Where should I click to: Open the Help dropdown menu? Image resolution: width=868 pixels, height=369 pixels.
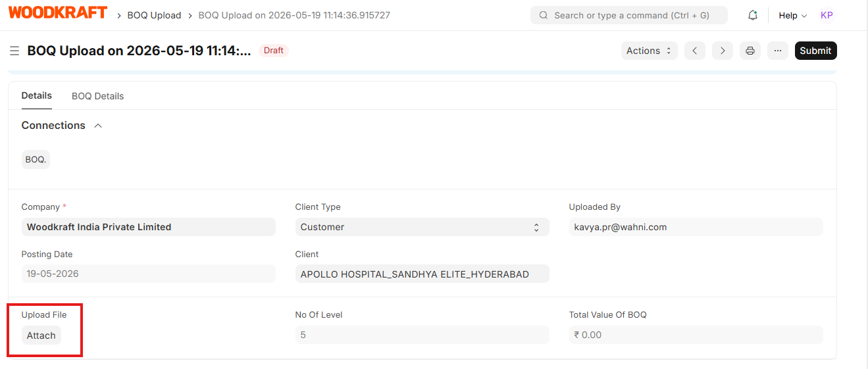(793, 15)
